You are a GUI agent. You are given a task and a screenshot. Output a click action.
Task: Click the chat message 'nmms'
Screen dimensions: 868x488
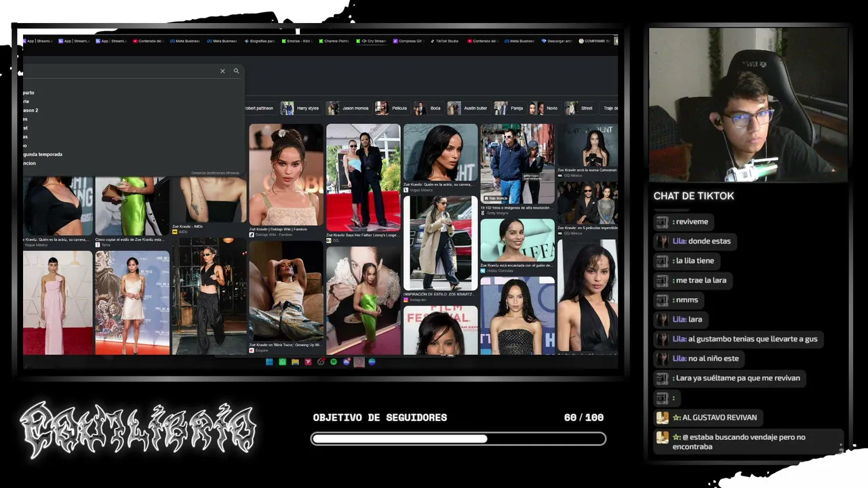tap(679, 300)
